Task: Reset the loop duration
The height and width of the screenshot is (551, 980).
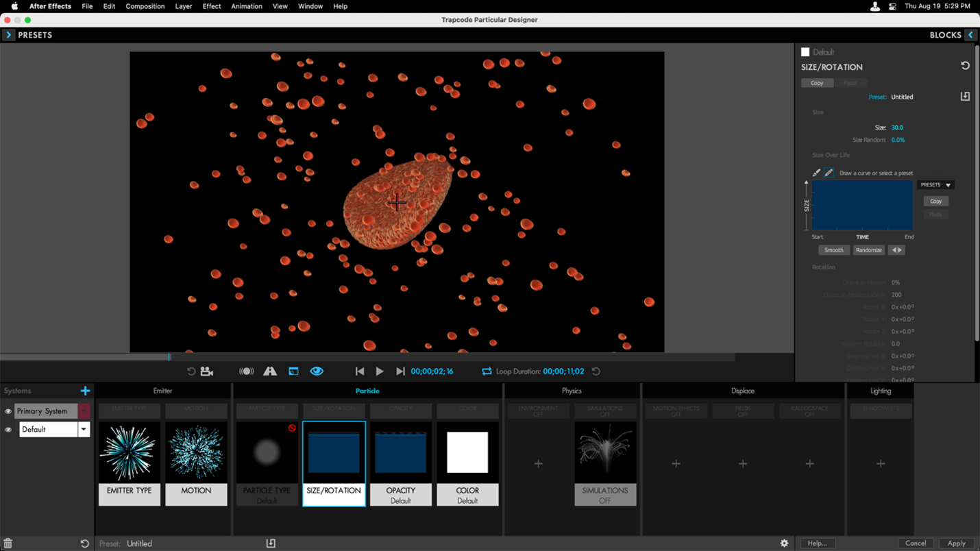Action: 596,371
